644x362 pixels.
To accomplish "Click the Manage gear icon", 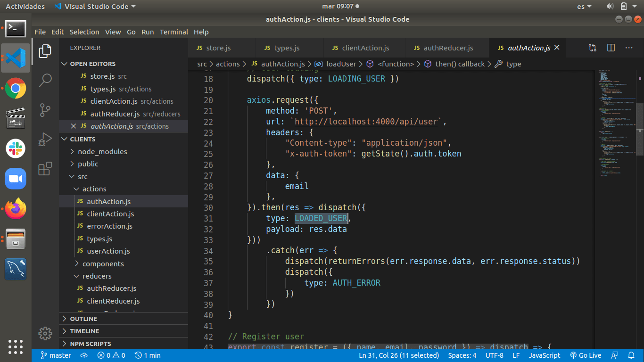I will click(45, 333).
